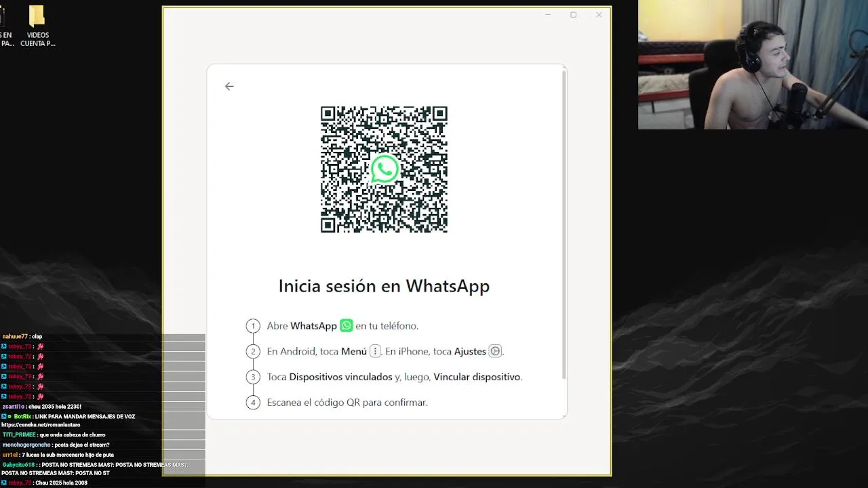Click the webcam overlay of streamer
868x488 pixels.
[x=753, y=64]
